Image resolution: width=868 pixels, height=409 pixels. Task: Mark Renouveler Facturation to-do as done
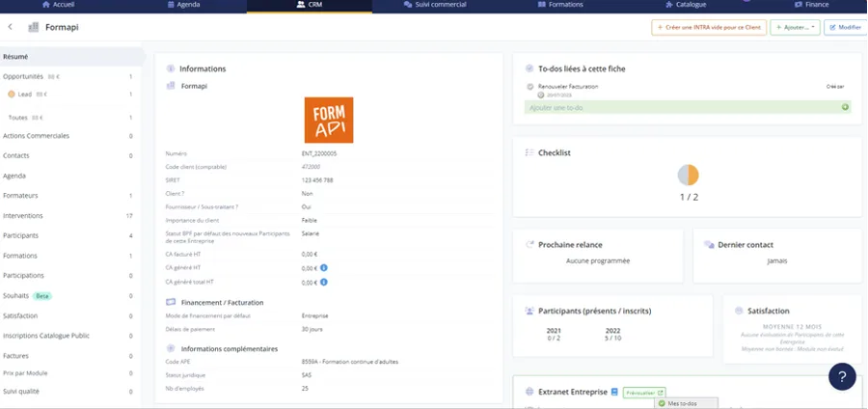tap(529, 87)
